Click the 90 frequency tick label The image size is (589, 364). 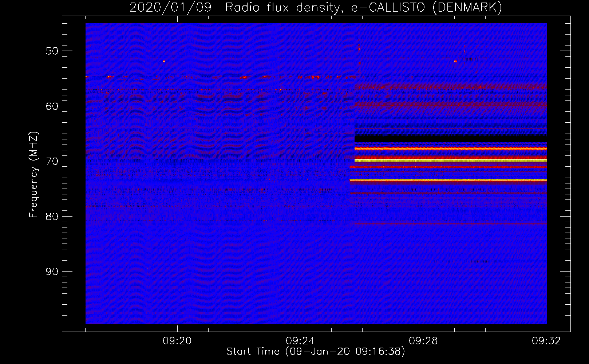click(x=52, y=272)
